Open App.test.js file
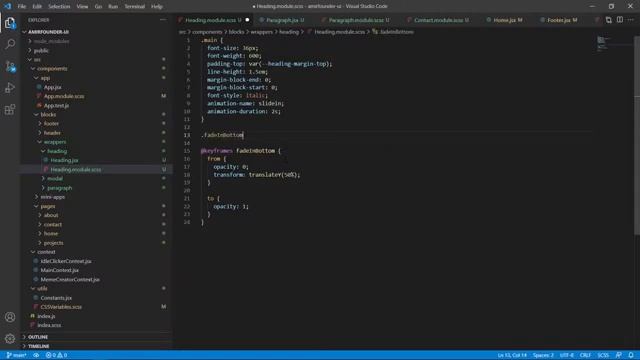Viewport: 640px width, 360px height. (x=56, y=105)
